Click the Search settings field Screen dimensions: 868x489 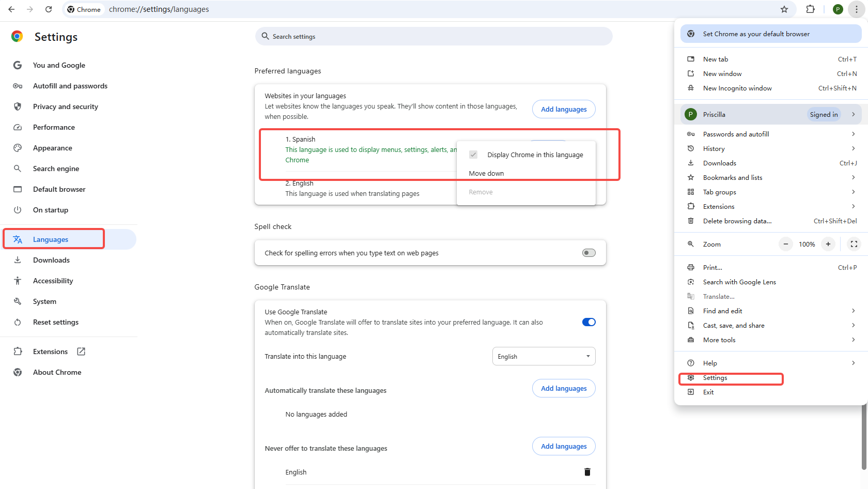point(434,36)
